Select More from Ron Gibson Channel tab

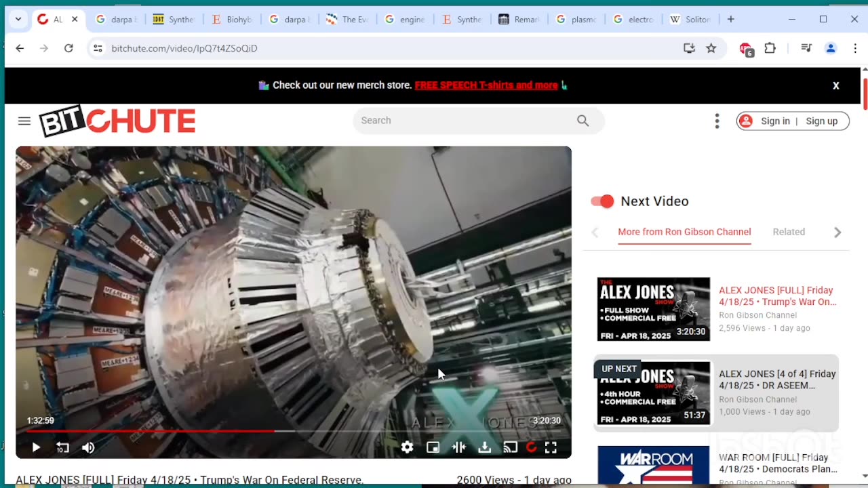(x=684, y=232)
